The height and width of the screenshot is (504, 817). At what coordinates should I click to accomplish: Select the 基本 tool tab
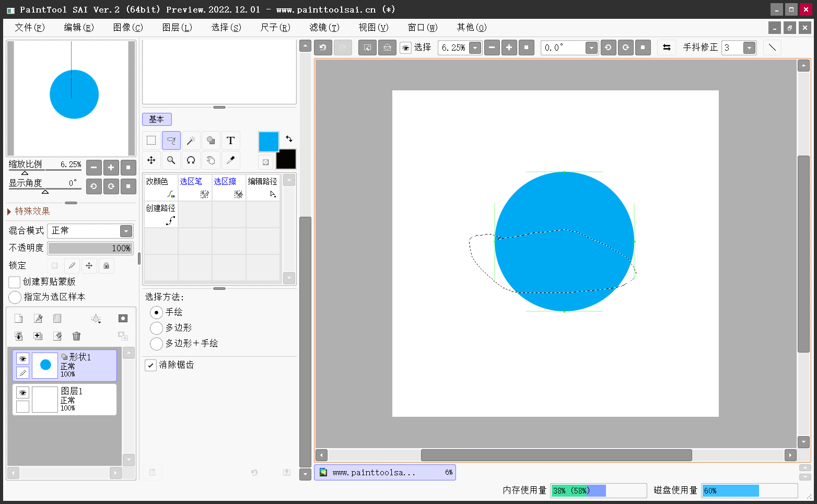(157, 119)
